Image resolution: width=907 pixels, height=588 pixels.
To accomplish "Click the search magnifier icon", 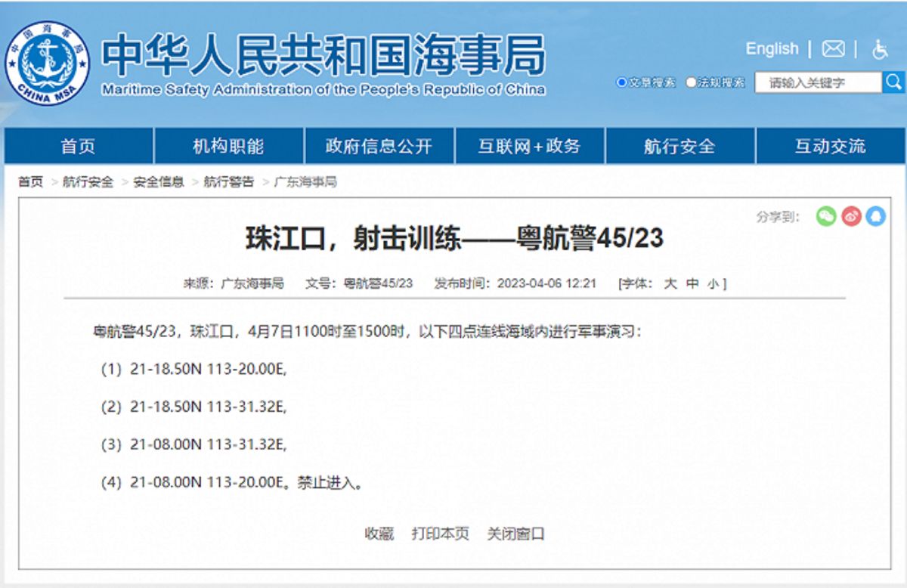I will coord(893,81).
